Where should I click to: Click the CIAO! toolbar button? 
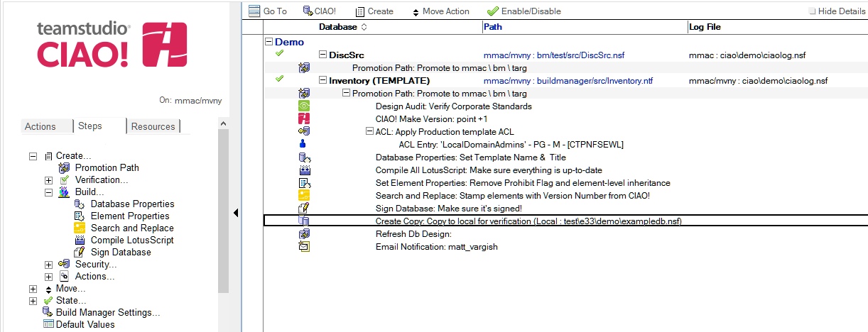[x=319, y=11]
